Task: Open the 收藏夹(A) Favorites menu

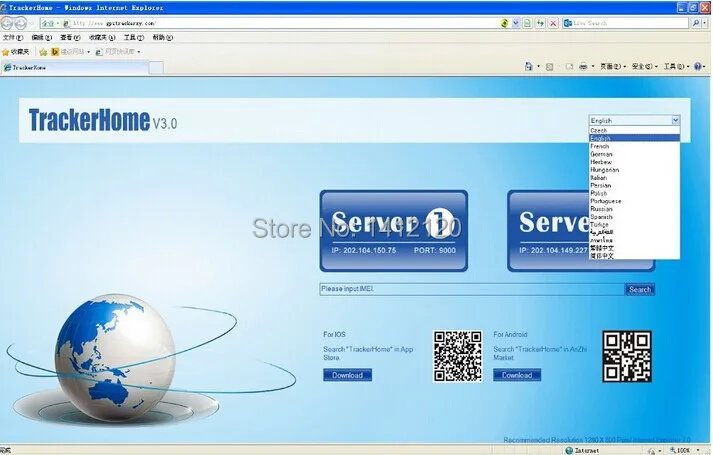Action: [x=102, y=37]
